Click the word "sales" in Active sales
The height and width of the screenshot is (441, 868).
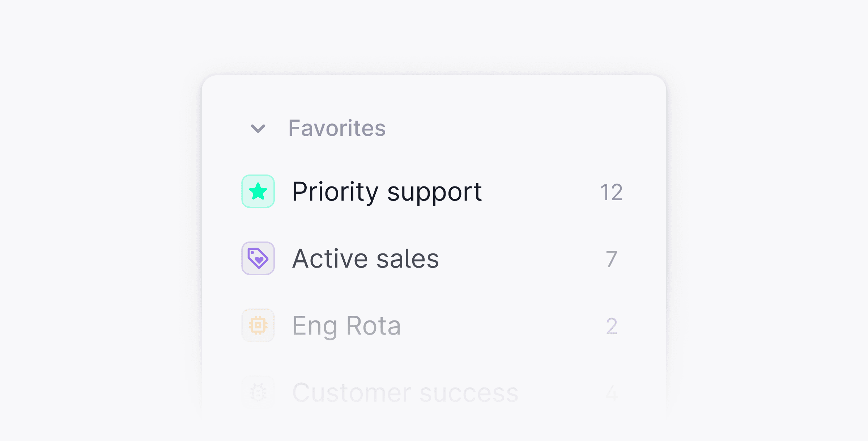coord(408,259)
